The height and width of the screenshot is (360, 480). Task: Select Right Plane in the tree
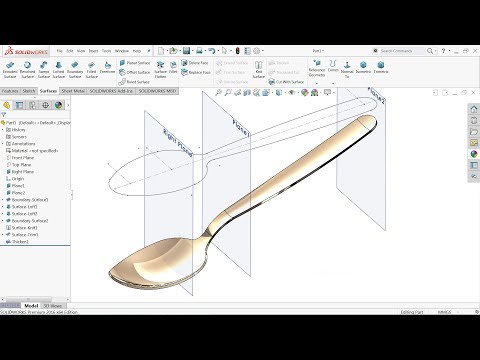click(x=20, y=172)
